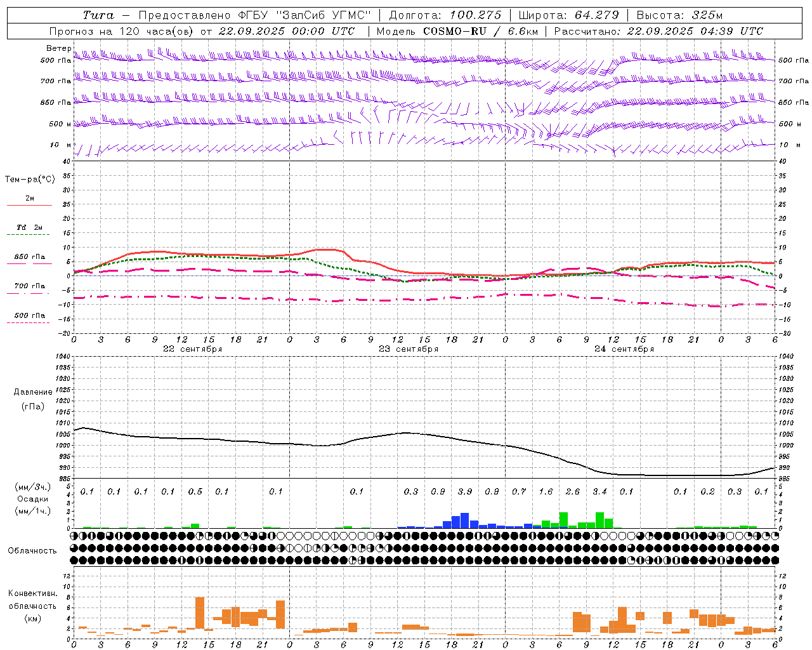Click the "Облачность" cloud cover label

coord(32,551)
